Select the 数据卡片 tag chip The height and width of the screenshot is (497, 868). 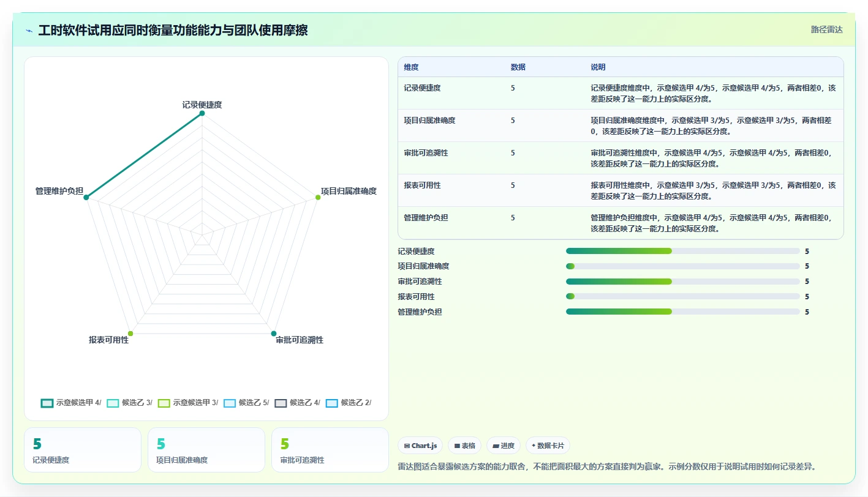(x=548, y=446)
